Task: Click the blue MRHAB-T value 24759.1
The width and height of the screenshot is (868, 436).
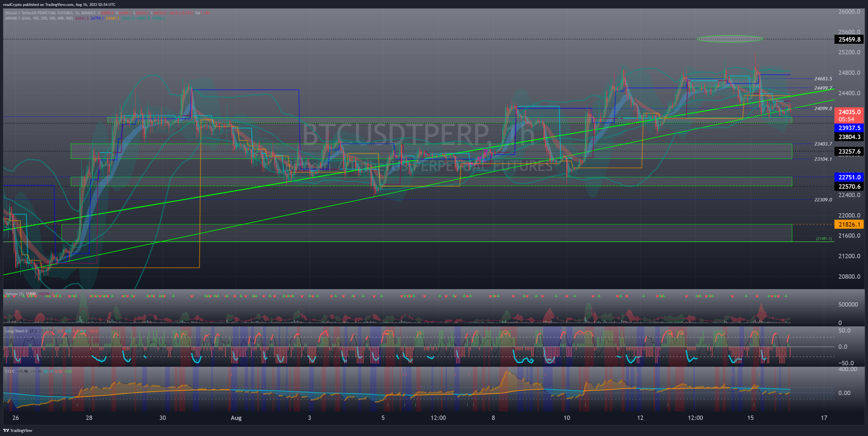Action: coord(97,18)
